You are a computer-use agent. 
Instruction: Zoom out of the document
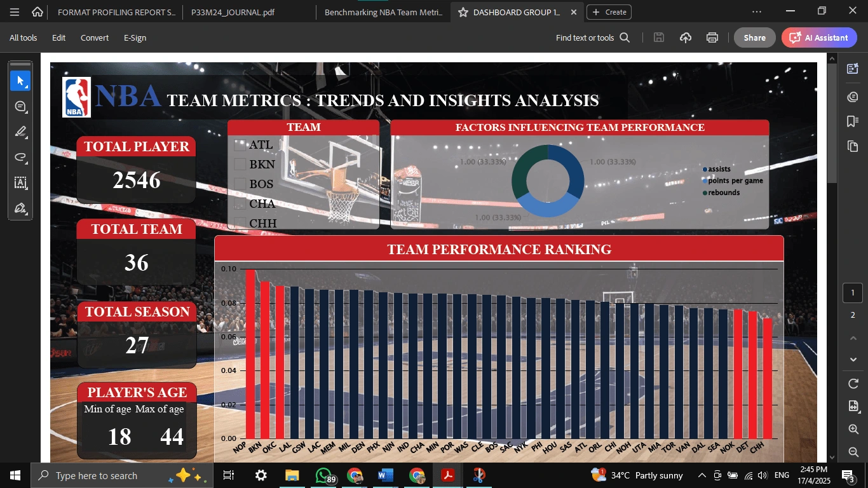(853, 452)
